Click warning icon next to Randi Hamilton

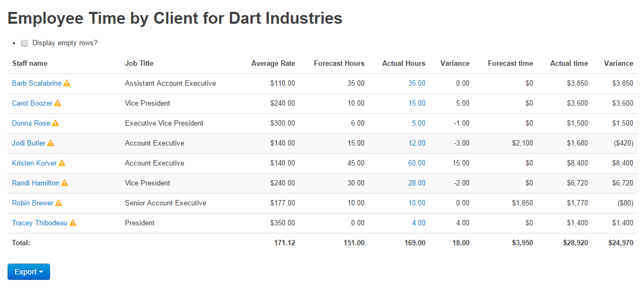[65, 183]
